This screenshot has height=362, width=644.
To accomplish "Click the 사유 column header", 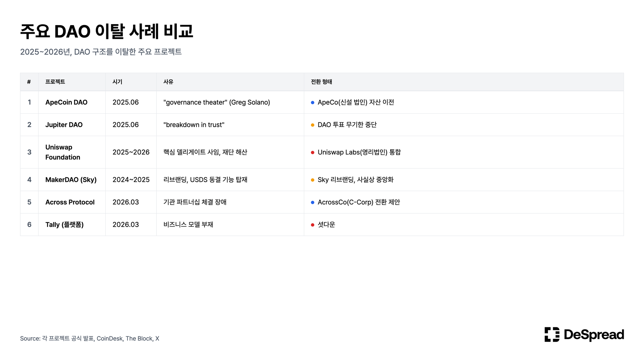I will [168, 82].
